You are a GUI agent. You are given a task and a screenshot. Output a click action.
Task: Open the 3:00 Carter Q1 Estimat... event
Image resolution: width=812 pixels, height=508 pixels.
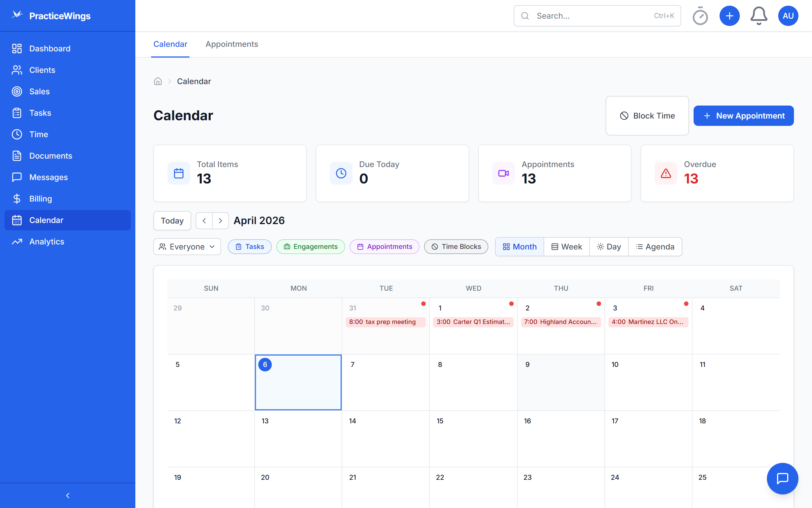pos(473,322)
